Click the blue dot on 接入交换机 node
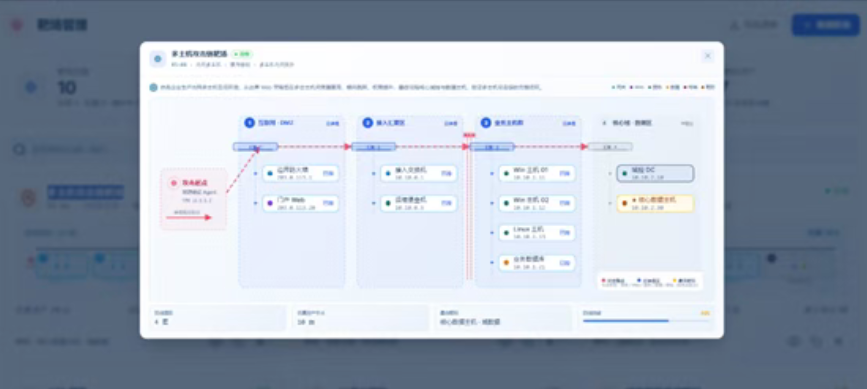Screen dimensions: 867x389 [x=388, y=174]
